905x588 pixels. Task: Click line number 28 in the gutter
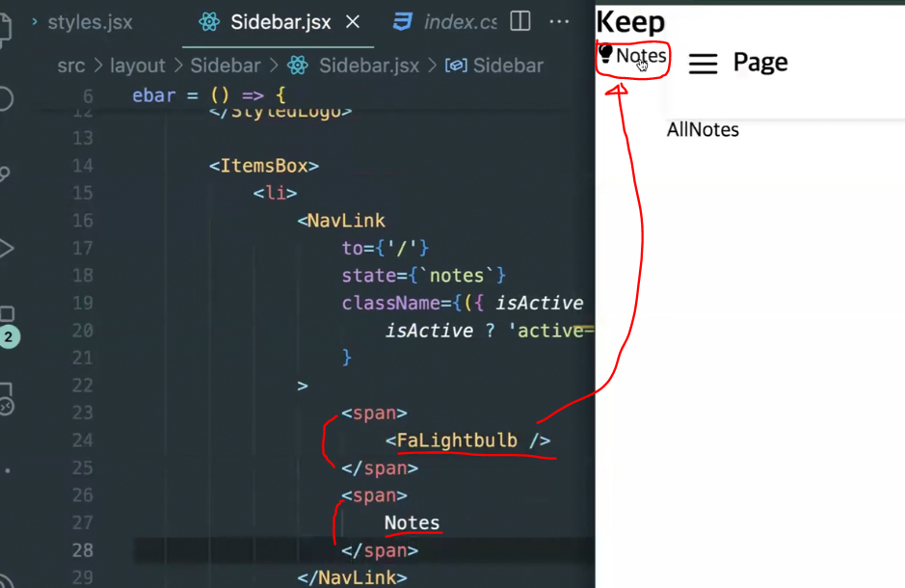[83, 550]
